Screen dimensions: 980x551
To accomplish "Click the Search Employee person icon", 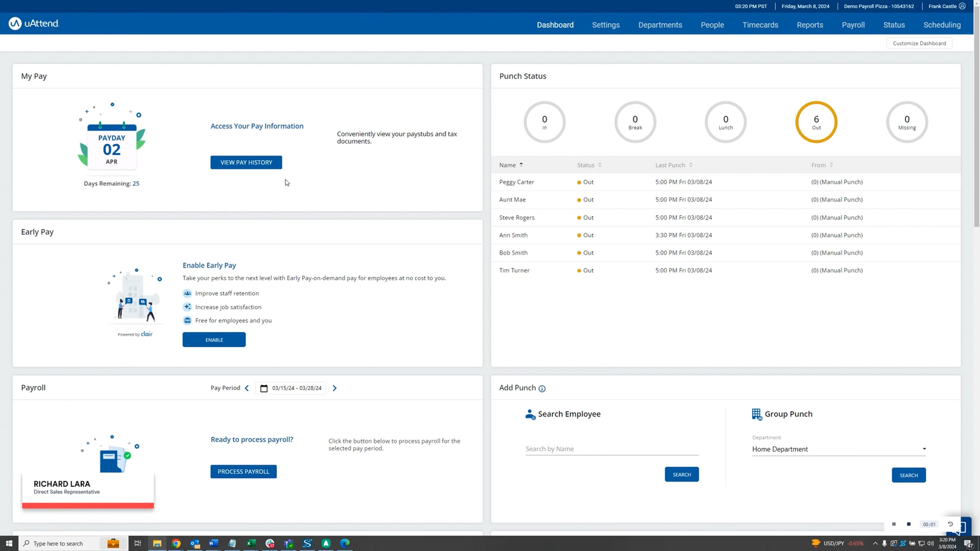I will click(x=530, y=414).
